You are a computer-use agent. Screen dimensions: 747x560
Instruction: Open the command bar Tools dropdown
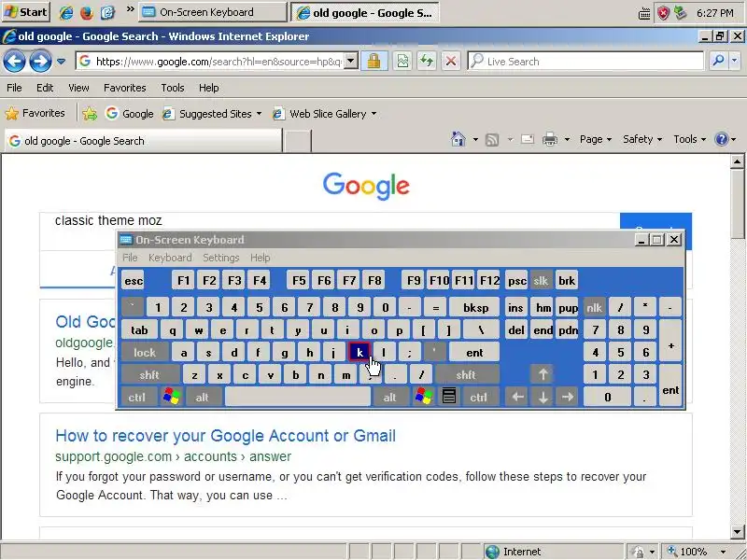pyautogui.click(x=689, y=139)
